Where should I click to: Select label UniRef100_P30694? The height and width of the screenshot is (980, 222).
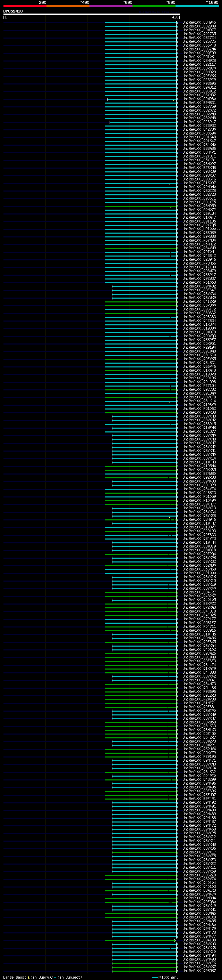pos(199,133)
